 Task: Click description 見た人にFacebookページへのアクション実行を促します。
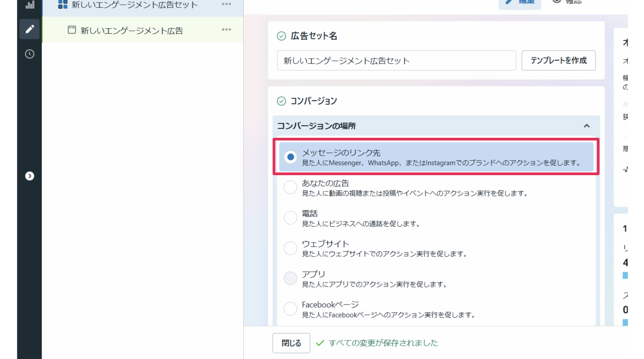click(x=389, y=315)
